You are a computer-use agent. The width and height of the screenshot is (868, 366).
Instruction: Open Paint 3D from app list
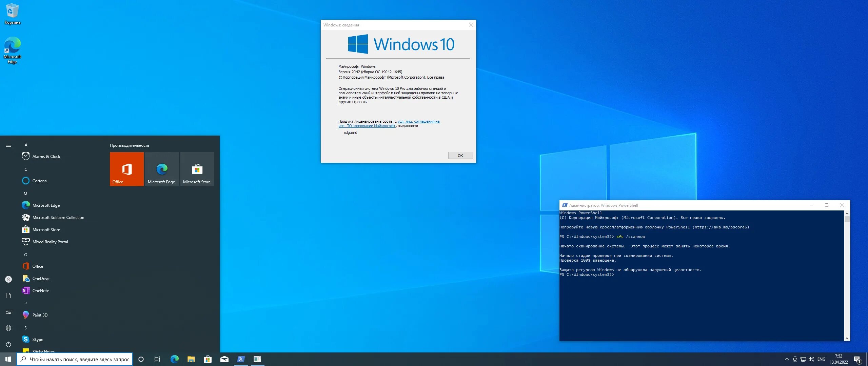pyautogui.click(x=40, y=315)
